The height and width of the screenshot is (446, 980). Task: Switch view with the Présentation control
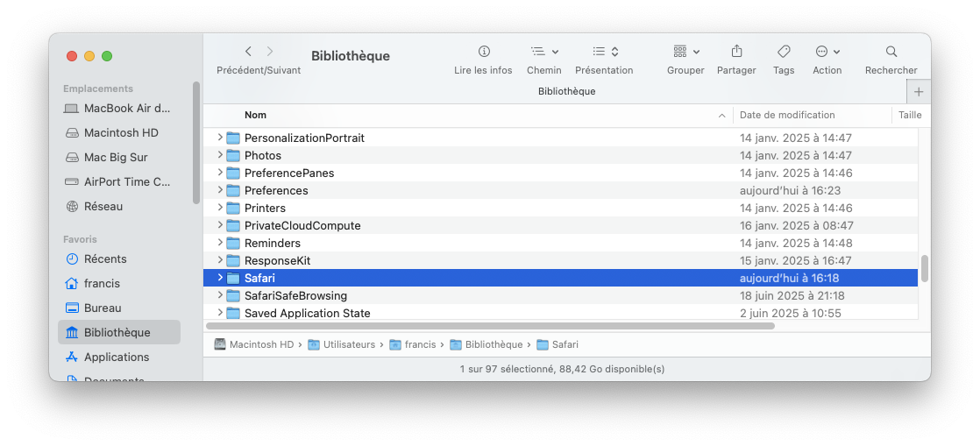(x=605, y=52)
